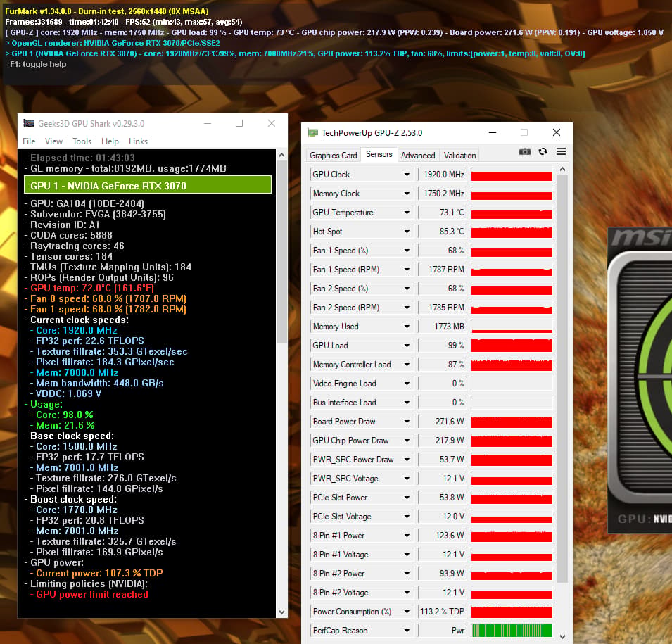672x644 pixels.
Task: Expand the GPU Load sensor dropdown
Action: click(407, 346)
